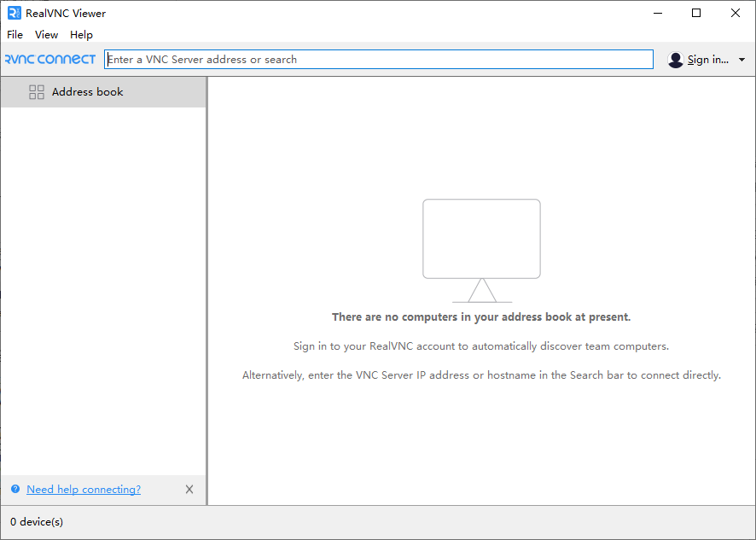Click the Sign in... button
This screenshot has height=540, width=756.
pyautogui.click(x=707, y=59)
